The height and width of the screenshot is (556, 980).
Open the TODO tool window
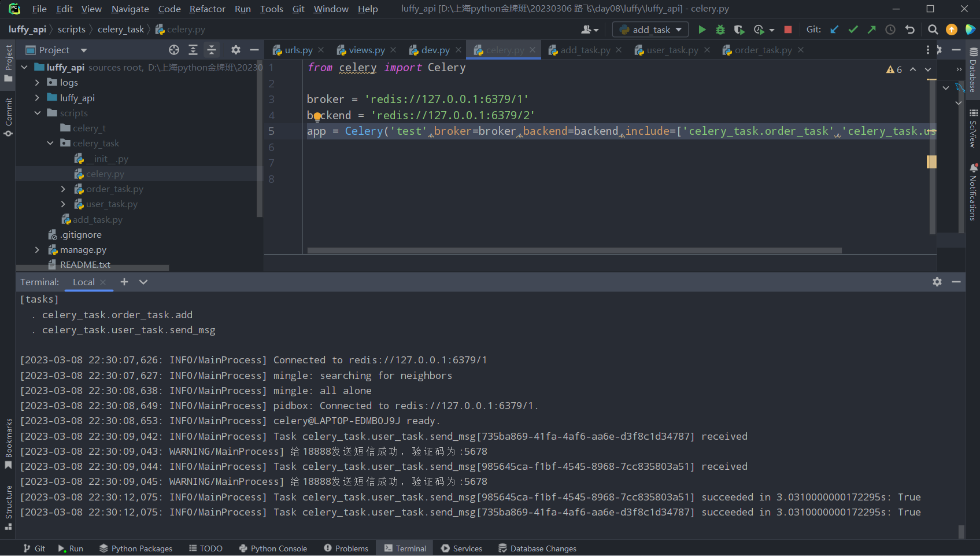coord(206,548)
